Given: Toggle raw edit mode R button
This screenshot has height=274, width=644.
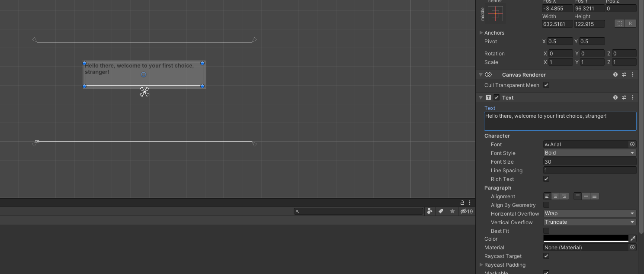Looking at the screenshot, I should click(631, 23).
